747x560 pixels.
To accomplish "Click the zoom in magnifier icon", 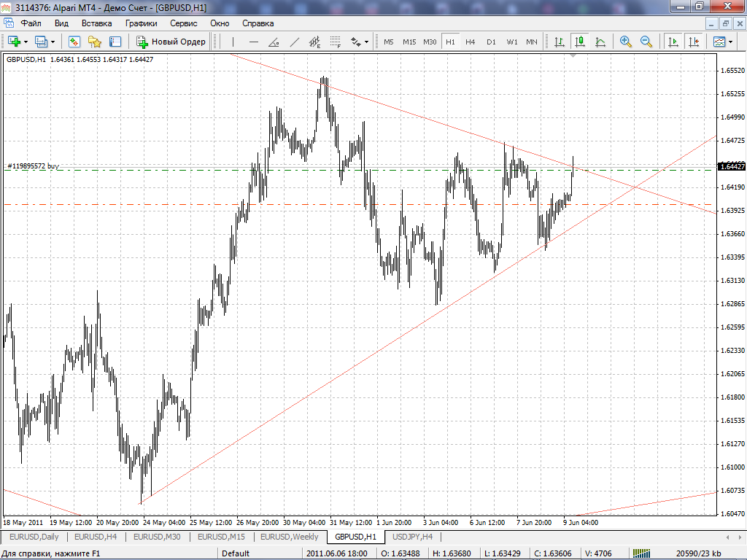I will pos(625,42).
